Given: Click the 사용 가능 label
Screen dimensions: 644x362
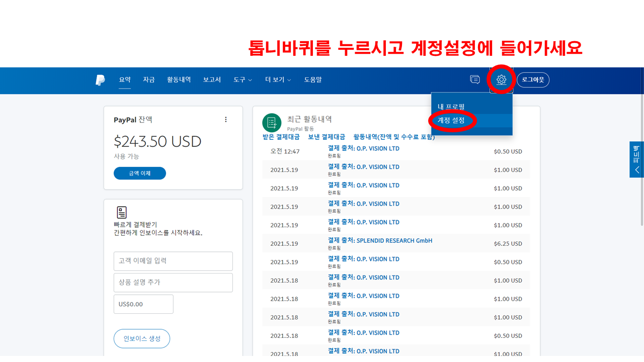Looking at the screenshot, I should tap(126, 156).
